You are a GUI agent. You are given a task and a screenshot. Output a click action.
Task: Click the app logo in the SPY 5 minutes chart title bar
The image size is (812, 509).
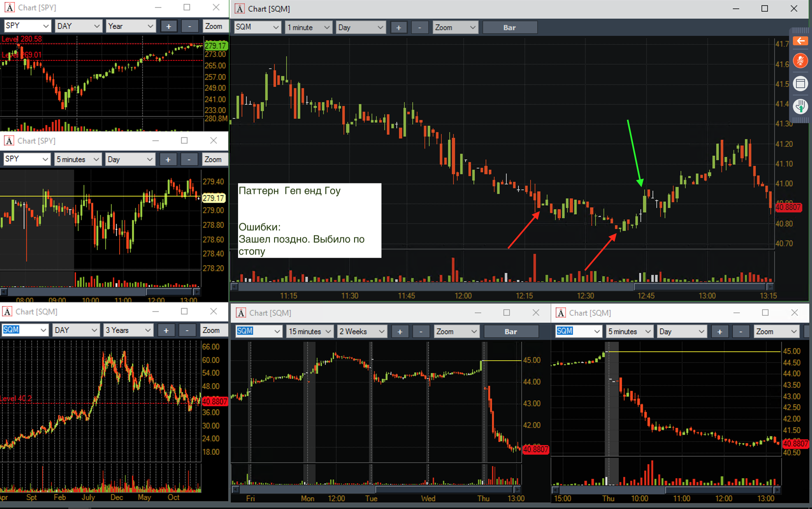[x=9, y=141]
